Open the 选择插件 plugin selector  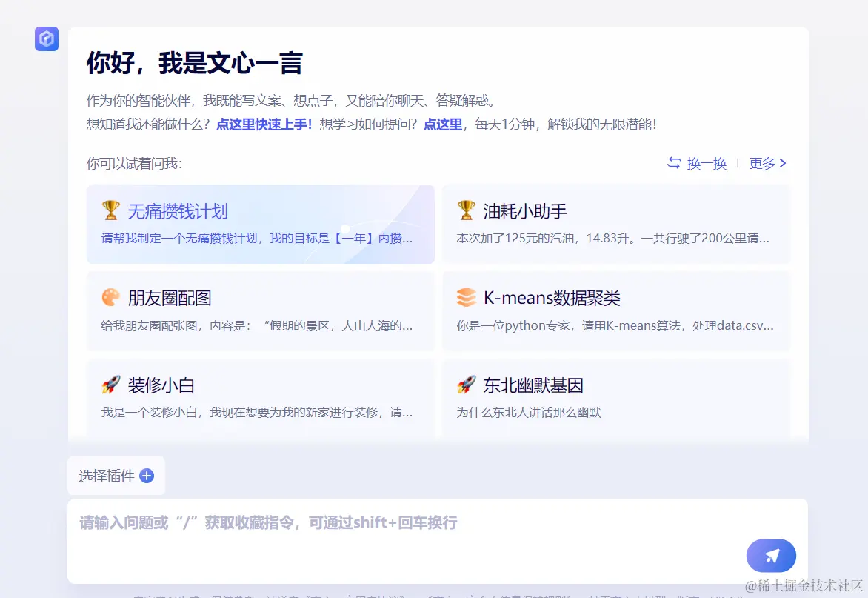coord(116,476)
